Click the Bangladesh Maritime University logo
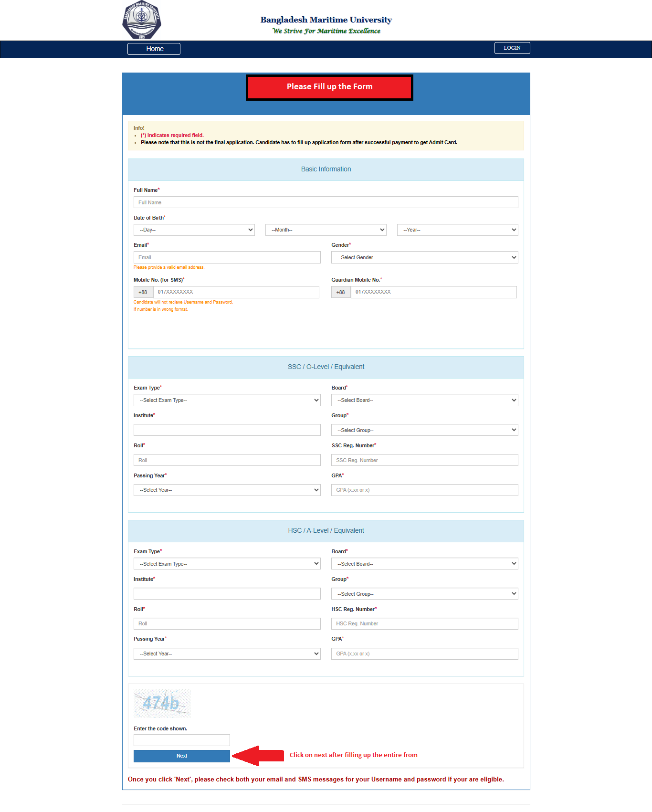Image resolution: width=652 pixels, height=812 pixels. [142, 21]
